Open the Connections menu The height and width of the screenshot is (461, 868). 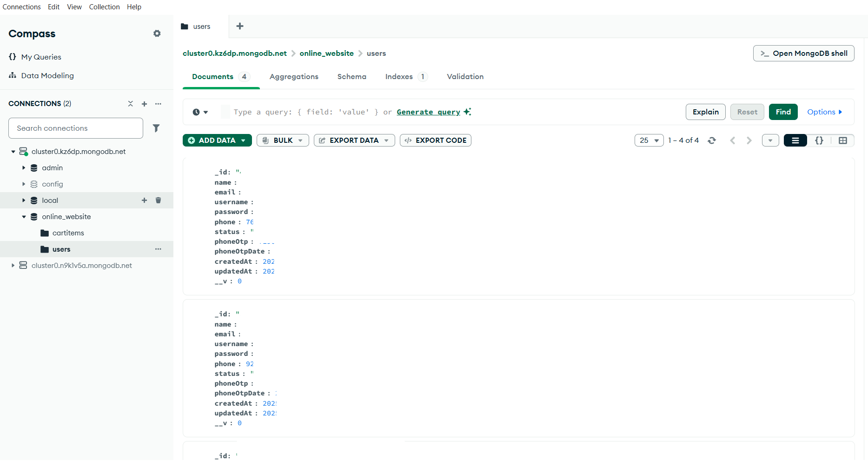point(21,7)
